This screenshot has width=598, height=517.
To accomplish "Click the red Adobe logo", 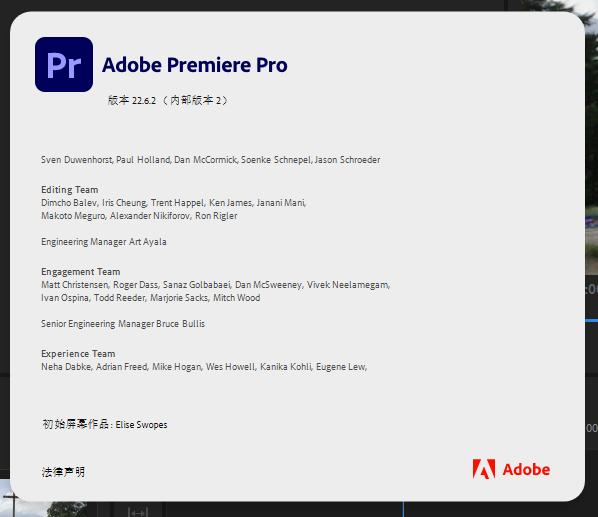I will tap(511, 469).
